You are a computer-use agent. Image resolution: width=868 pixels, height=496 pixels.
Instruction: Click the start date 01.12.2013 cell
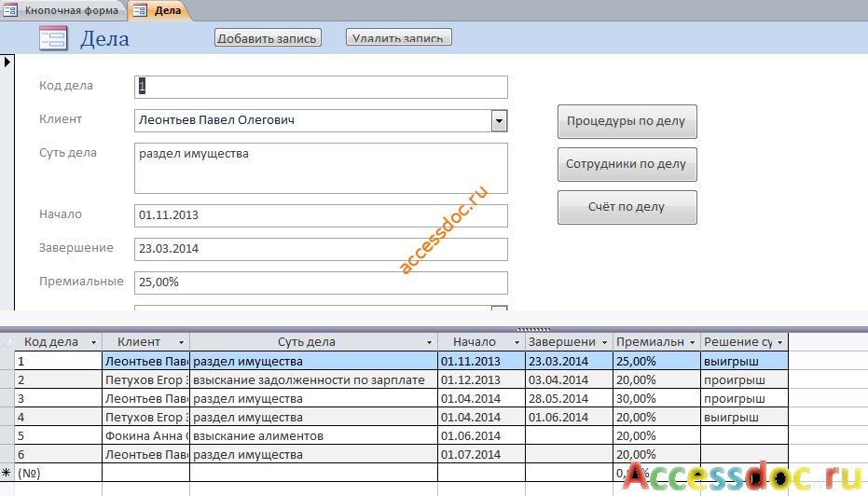click(482, 379)
